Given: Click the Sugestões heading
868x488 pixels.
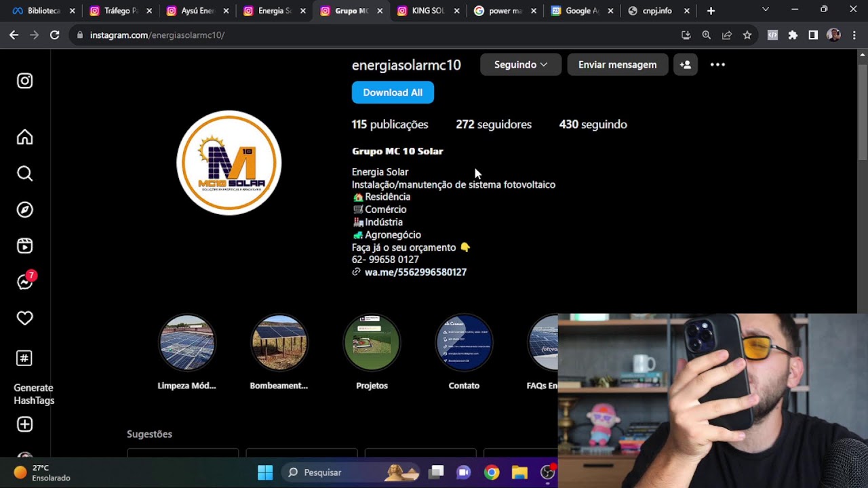Looking at the screenshot, I should pos(149,434).
